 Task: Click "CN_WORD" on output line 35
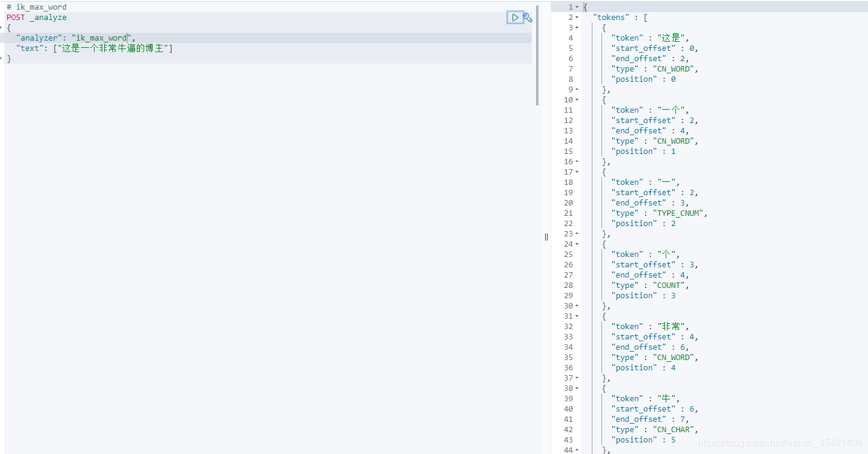pos(674,358)
